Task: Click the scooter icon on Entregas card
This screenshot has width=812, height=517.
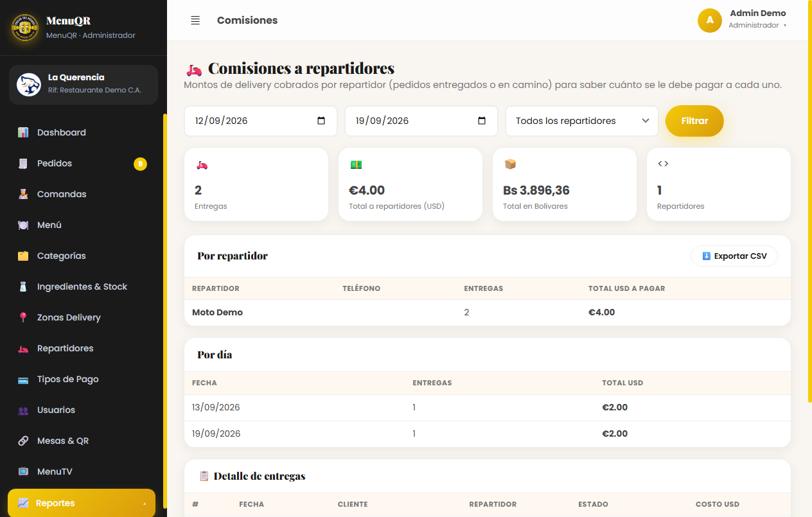Action: 202,164
